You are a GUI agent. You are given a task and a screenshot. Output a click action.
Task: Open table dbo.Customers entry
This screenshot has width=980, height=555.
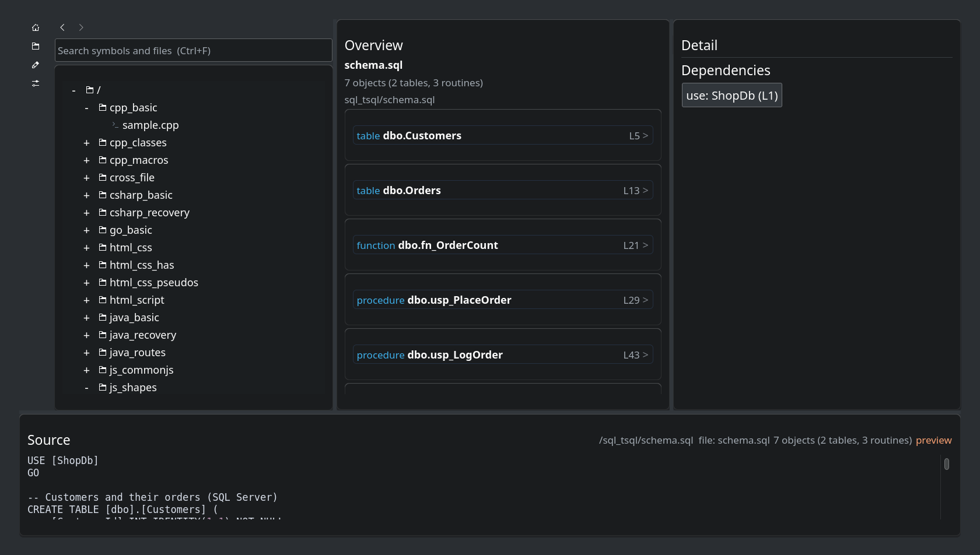pyautogui.click(x=503, y=135)
